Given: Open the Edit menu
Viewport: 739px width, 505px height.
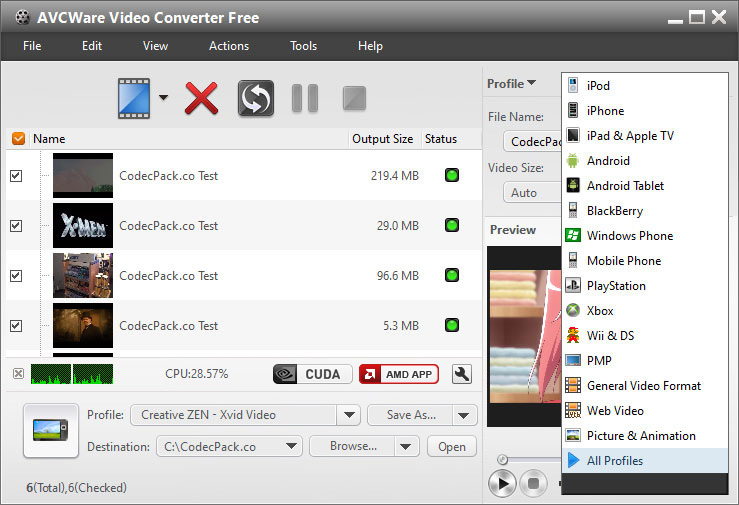Looking at the screenshot, I should pos(92,46).
